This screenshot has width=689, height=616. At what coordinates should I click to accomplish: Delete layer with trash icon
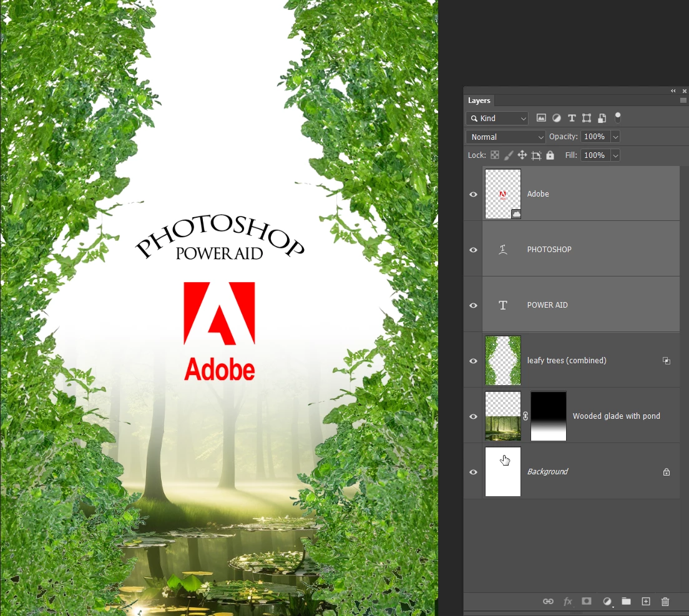click(x=665, y=602)
